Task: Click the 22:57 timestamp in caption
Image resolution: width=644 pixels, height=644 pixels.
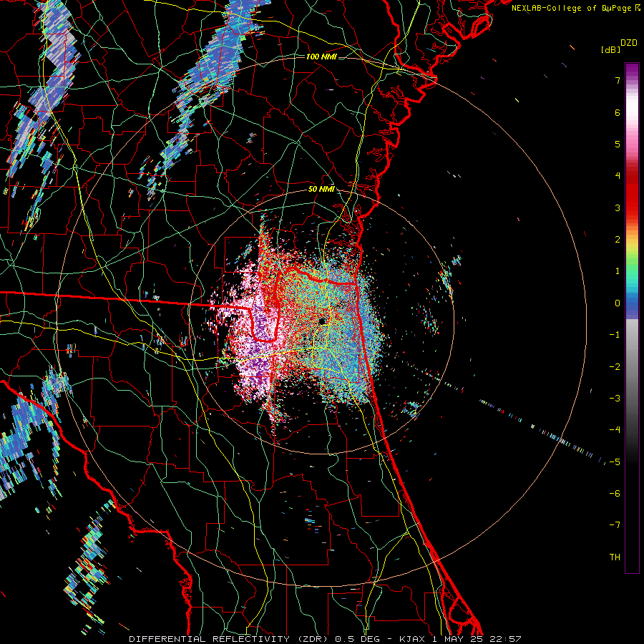Action: (x=505, y=639)
